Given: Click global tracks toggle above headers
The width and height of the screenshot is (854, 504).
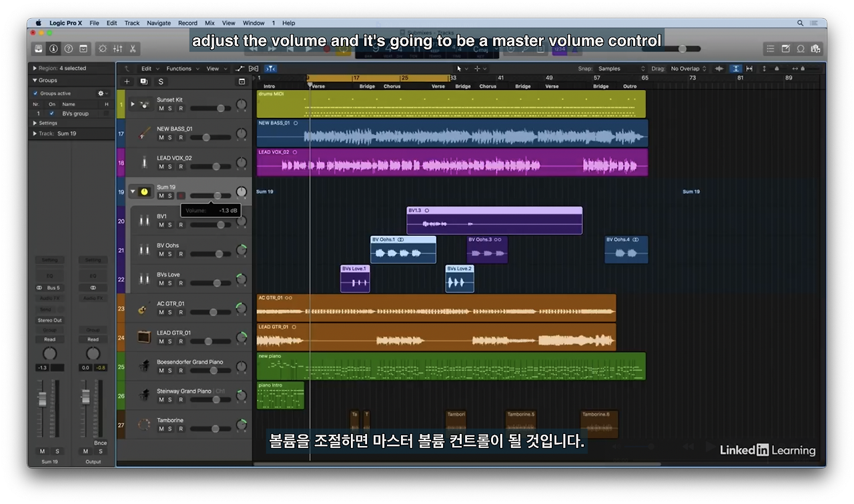Looking at the screenshot, I should pyautogui.click(x=242, y=81).
